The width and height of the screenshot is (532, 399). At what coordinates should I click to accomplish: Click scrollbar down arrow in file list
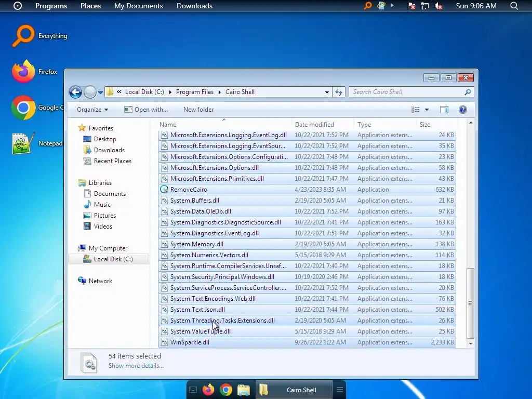tap(470, 344)
